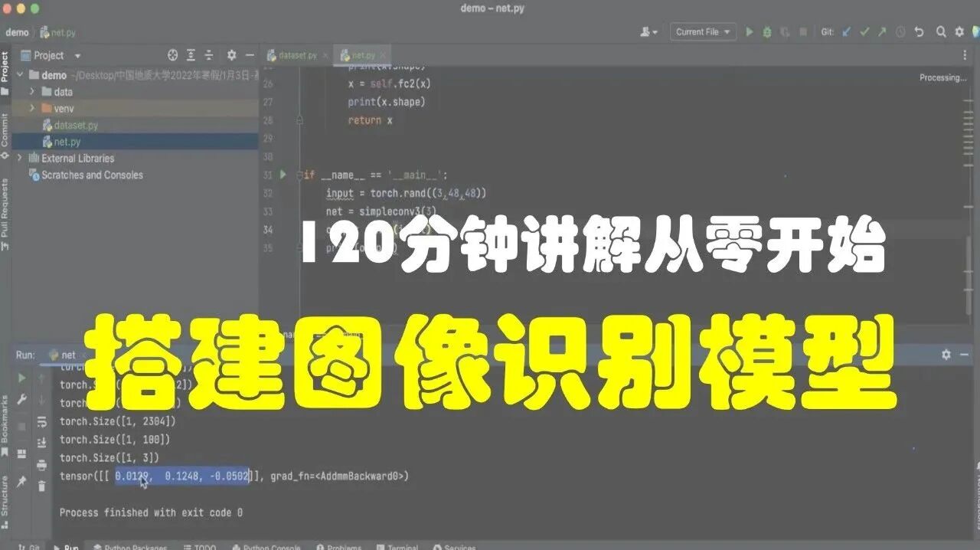The width and height of the screenshot is (980, 550).
Task: Collapse all in Project panel toolbar
Action: 208,55
